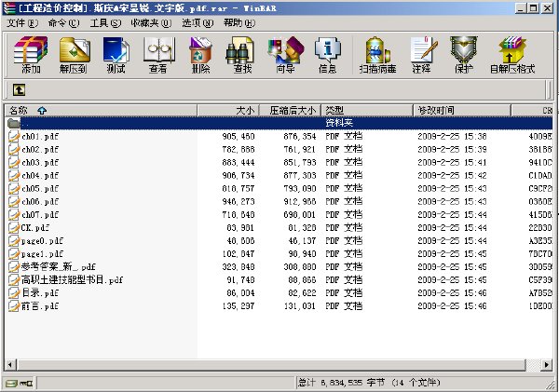The image size is (559, 392).
Task: Open the 选项 (Options) menu
Action: point(198,23)
